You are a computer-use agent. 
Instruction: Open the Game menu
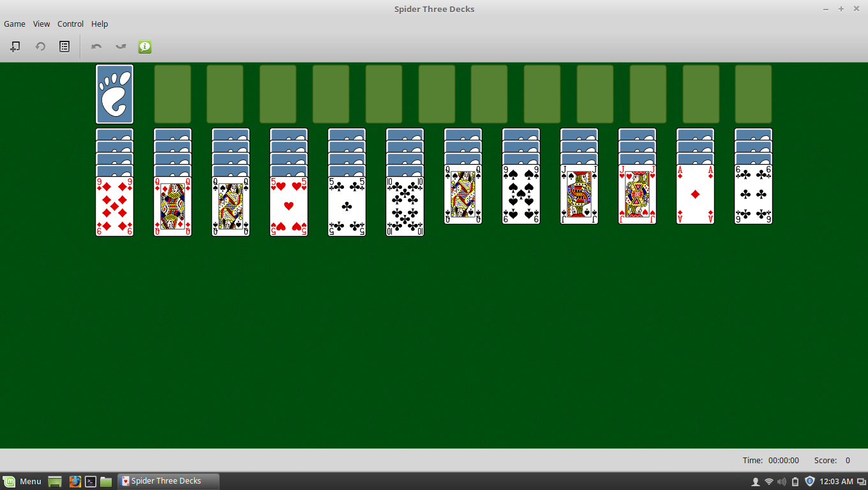[x=14, y=24]
